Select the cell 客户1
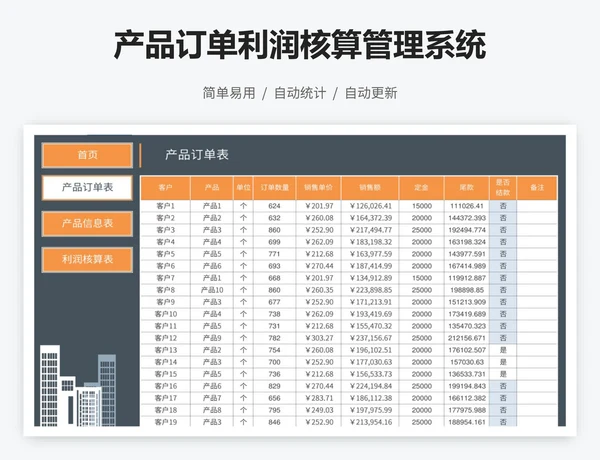This screenshot has width=600, height=460. click(x=165, y=206)
